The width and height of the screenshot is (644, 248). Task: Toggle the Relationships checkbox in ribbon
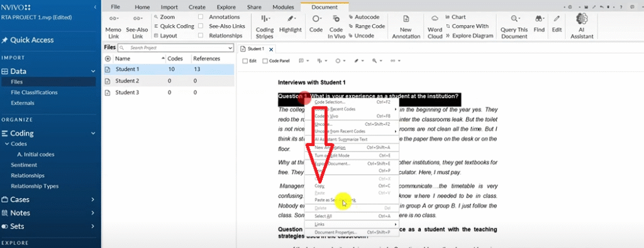[x=201, y=35]
